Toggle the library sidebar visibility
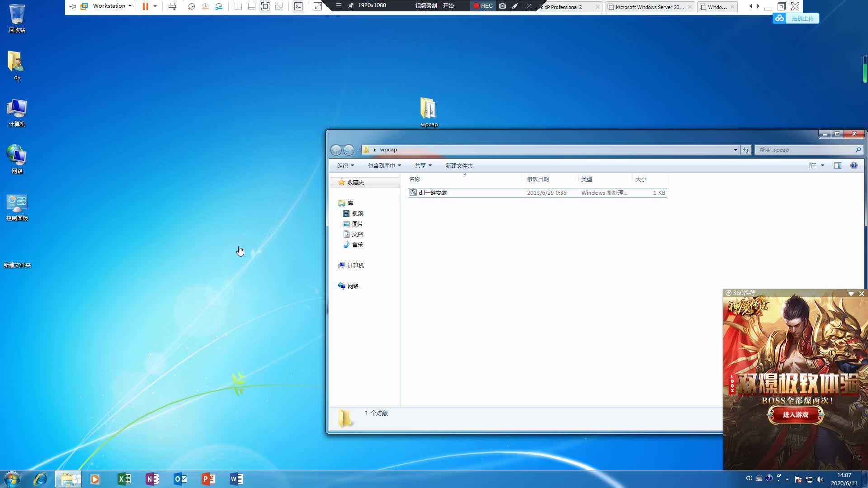Viewport: 868px width, 488px height. click(x=238, y=6)
